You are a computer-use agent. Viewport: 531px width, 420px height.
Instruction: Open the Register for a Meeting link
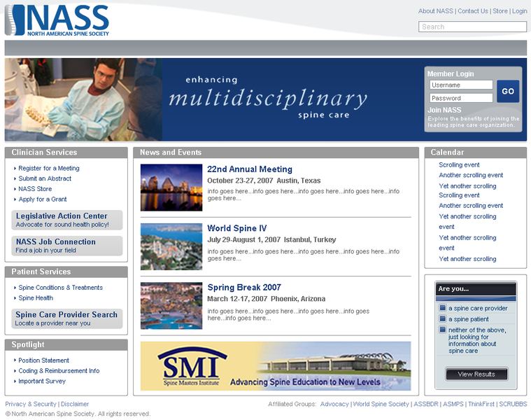pos(49,168)
